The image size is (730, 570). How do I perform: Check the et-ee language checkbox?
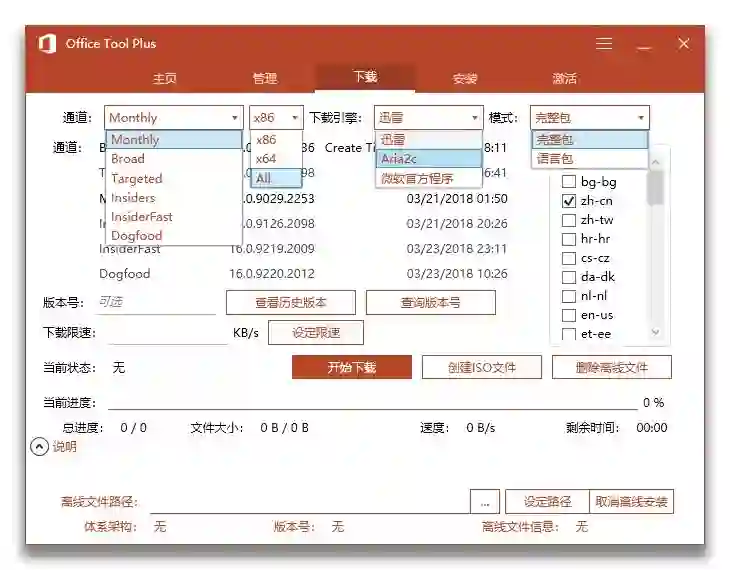[569, 334]
